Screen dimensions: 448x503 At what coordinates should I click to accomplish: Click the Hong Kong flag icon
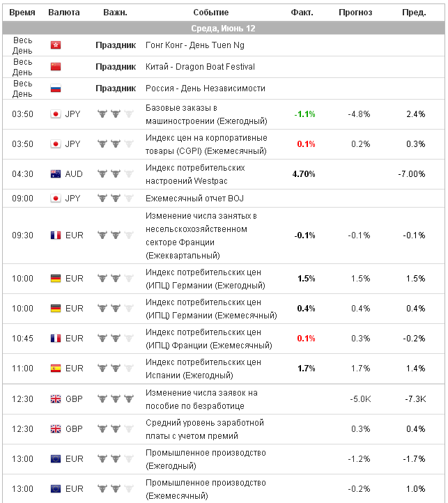56,45
